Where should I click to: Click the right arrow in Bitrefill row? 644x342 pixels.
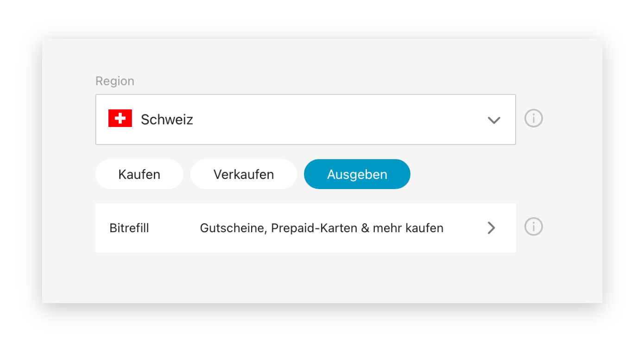492,228
